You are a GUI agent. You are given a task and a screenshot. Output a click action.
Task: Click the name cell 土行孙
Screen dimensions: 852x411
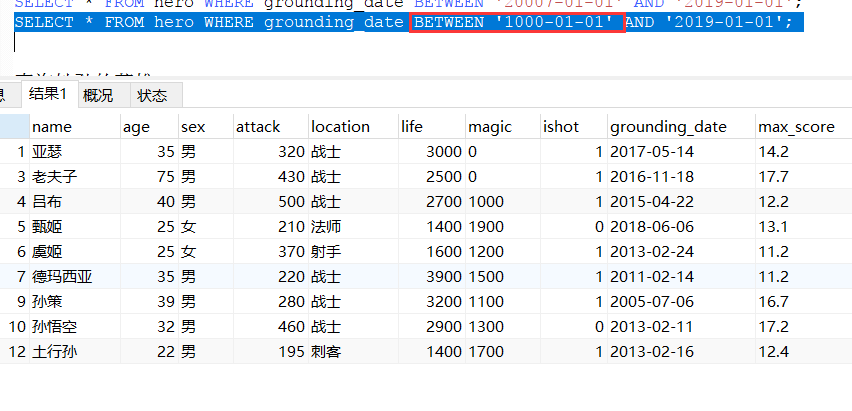75,352
